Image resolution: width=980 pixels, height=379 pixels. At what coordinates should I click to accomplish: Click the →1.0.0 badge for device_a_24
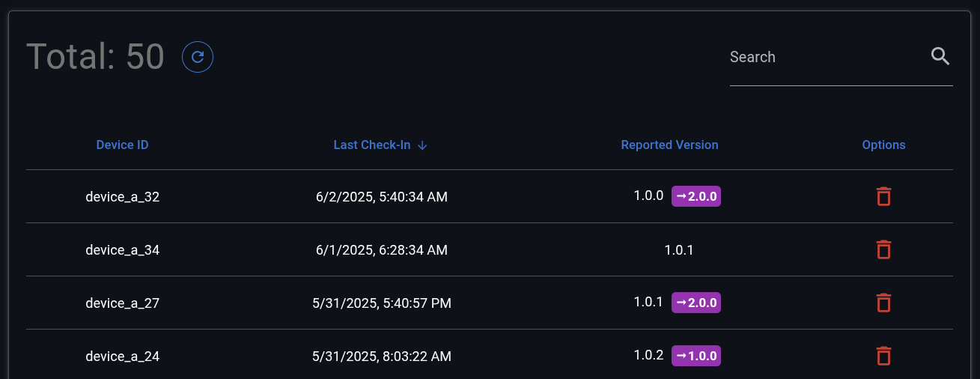(696, 356)
